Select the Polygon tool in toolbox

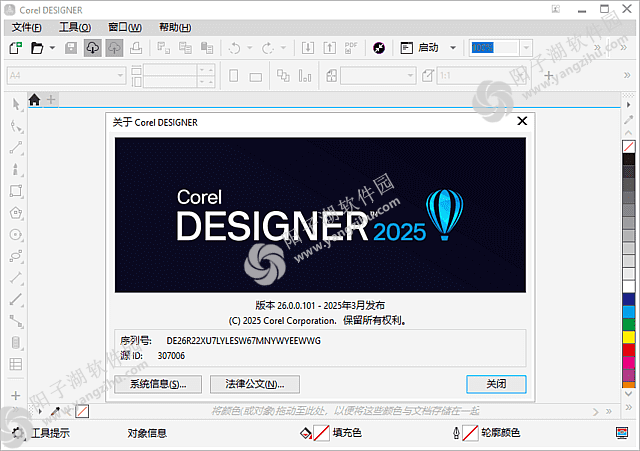click(x=16, y=213)
